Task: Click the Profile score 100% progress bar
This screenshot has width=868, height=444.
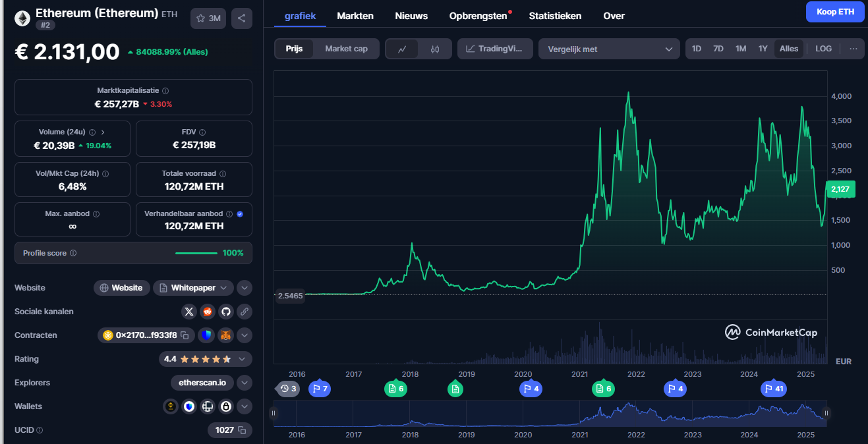Action: click(196, 253)
